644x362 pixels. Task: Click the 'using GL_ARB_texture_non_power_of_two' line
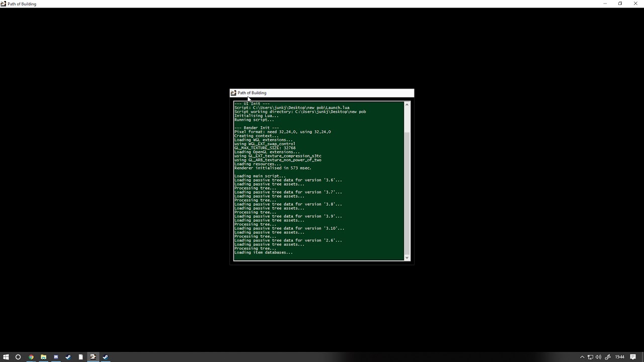[278, 160]
